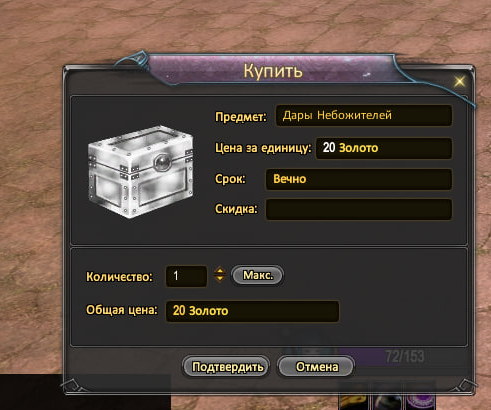Increase quantity with the up arrow
Screen dimensions: 491x410
click(219, 270)
